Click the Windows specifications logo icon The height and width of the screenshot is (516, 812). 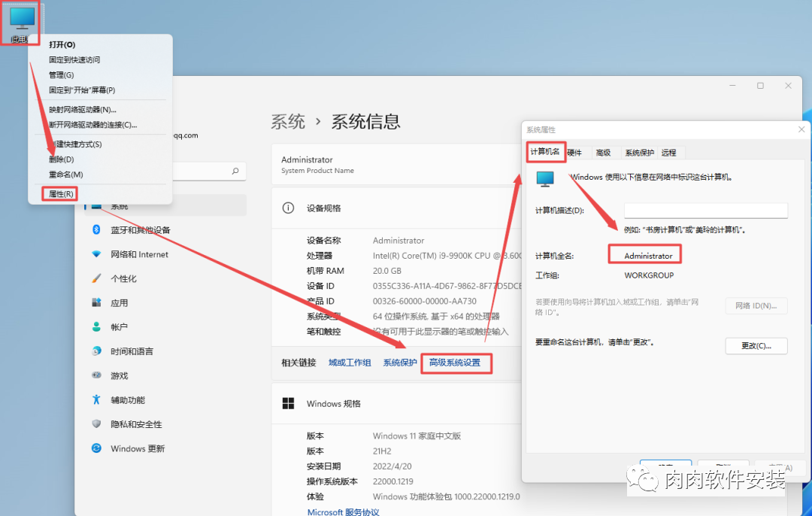[x=288, y=404]
